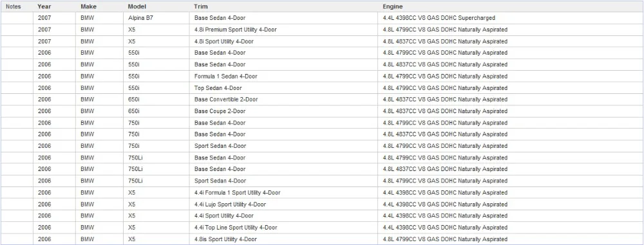The image size is (644, 245).
Task: Select the 4.4i Top Line Sport Utility 4-Door trim
Action: (x=236, y=228)
